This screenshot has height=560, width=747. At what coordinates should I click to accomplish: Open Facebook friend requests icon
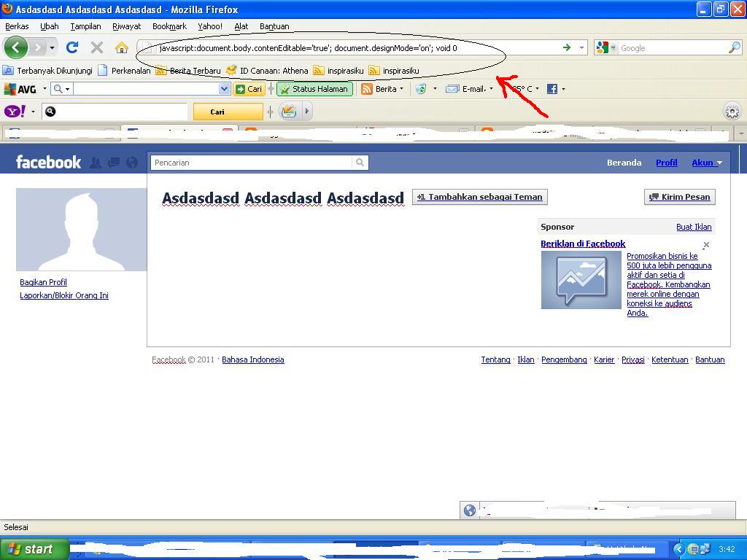pyautogui.click(x=96, y=163)
